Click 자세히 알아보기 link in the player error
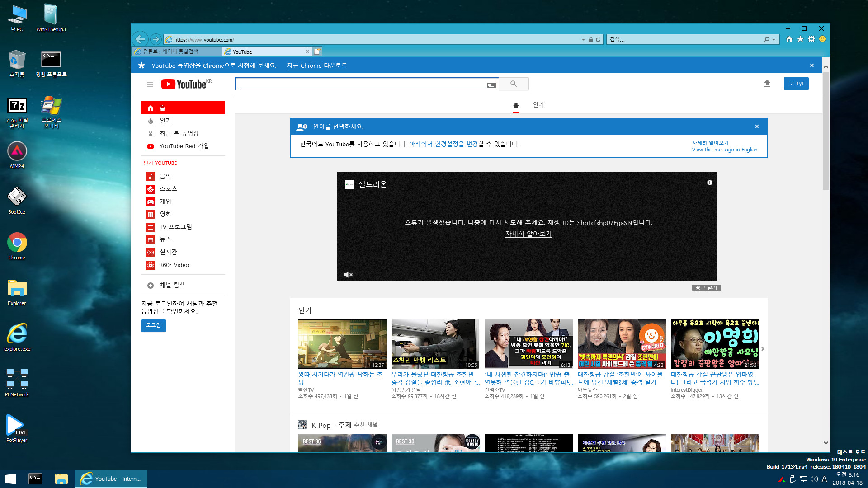 [x=528, y=234]
